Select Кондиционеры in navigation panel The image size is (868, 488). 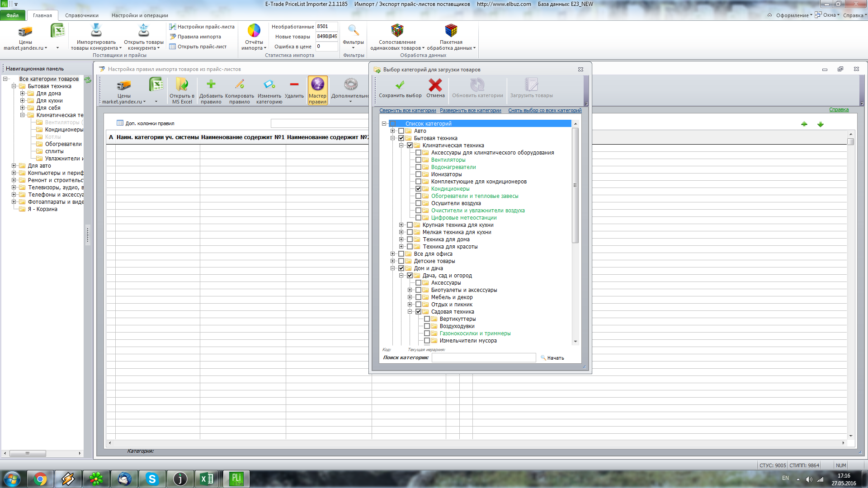point(64,130)
